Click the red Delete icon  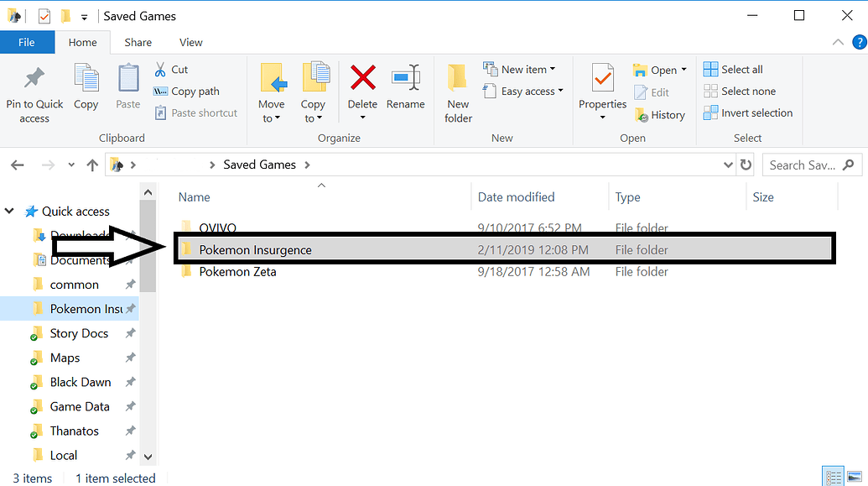point(362,78)
